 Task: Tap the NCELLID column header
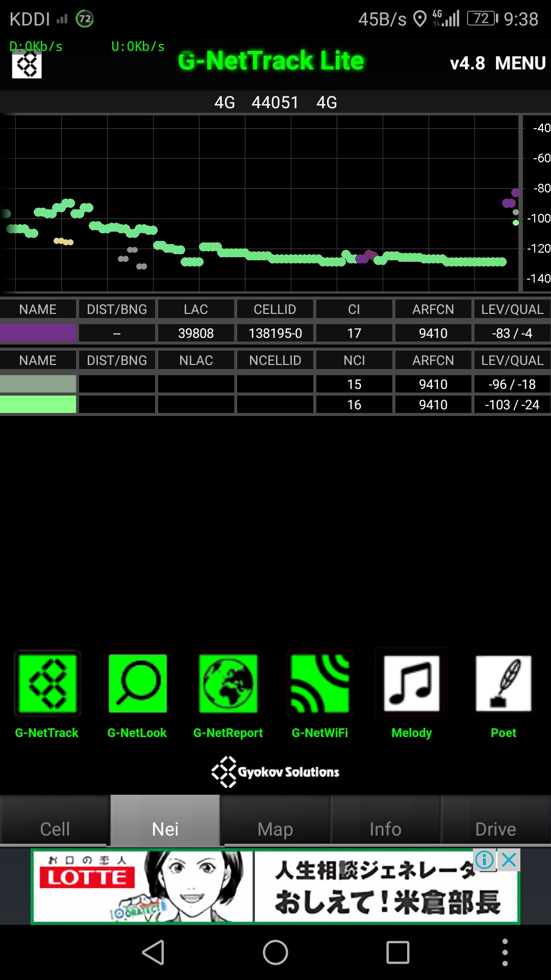click(275, 360)
